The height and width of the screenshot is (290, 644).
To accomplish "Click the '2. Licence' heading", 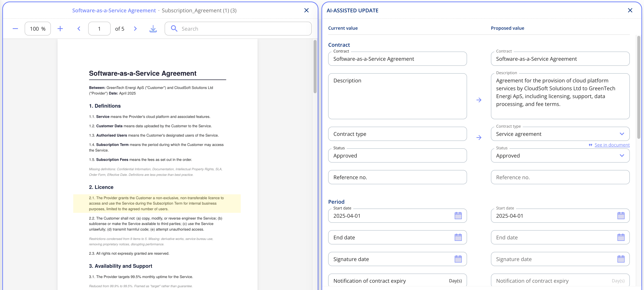I will click(101, 187).
